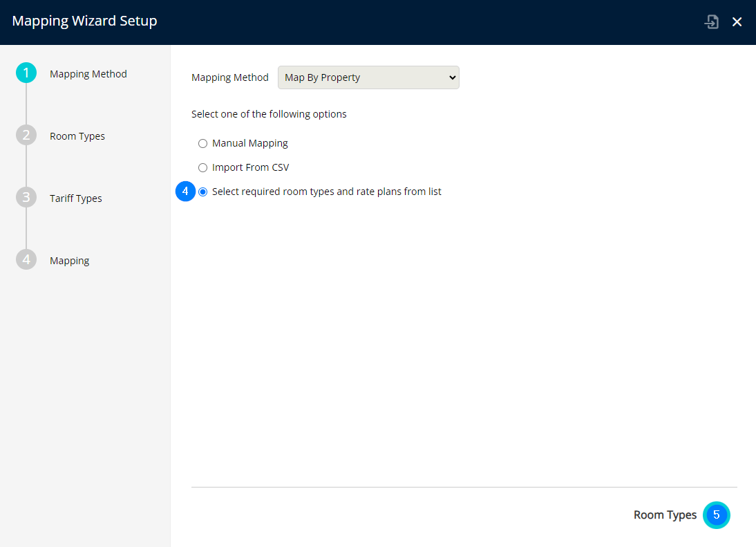The image size is (756, 547).
Task: Switch to Room Types step in sidebar
Action: [x=77, y=136]
